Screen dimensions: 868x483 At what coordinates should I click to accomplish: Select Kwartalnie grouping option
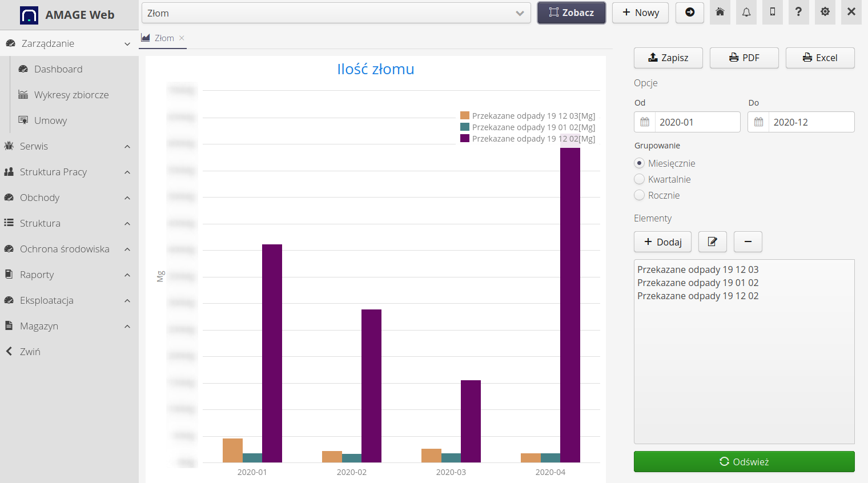(640, 179)
